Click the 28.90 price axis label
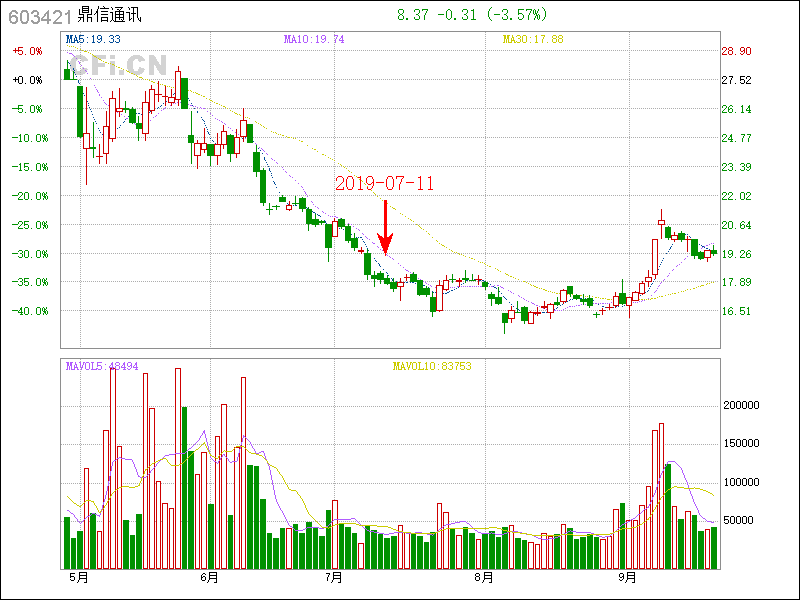The width and height of the screenshot is (800, 600). [x=736, y=51]
